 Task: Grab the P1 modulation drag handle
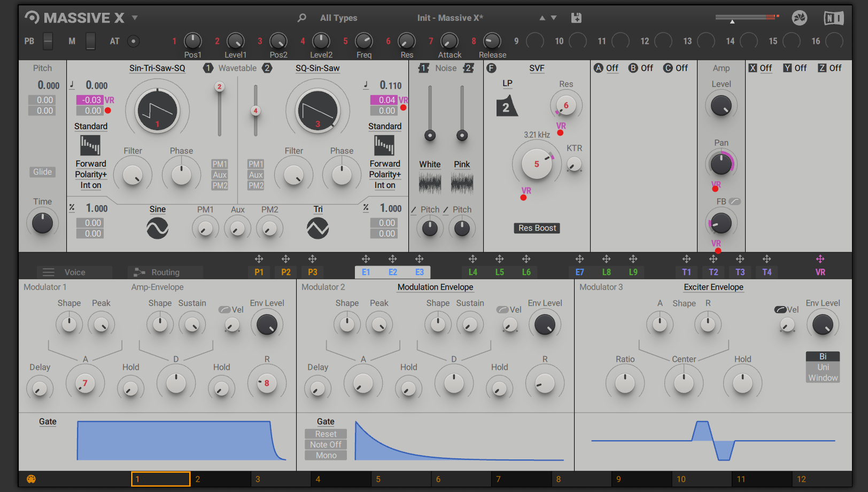[259, 259]
